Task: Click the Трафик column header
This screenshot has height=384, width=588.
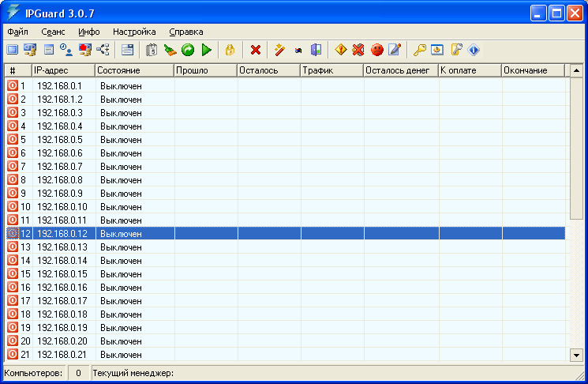Action: 331,70
